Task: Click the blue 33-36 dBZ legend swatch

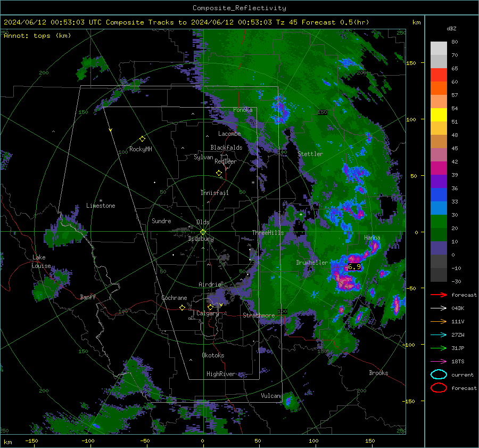Action: tap(439, 194)
